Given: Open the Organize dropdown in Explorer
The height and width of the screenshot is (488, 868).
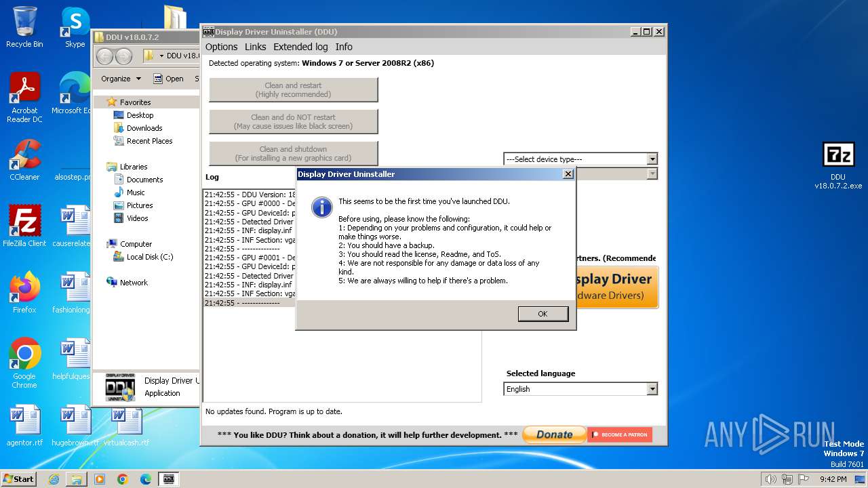Looking at the screenshot, I should pos(121,79).
